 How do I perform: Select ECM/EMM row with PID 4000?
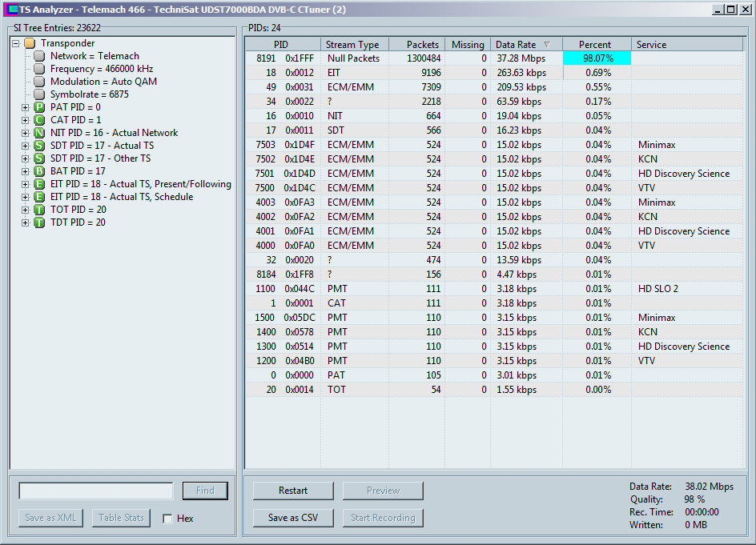(494, 246)
